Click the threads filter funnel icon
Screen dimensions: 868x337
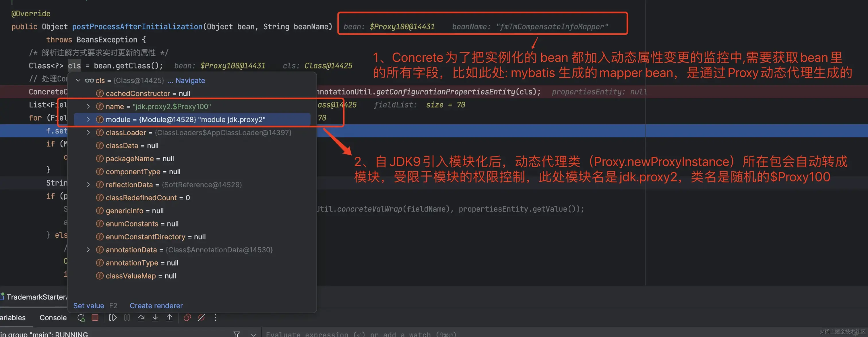[237, 334]
